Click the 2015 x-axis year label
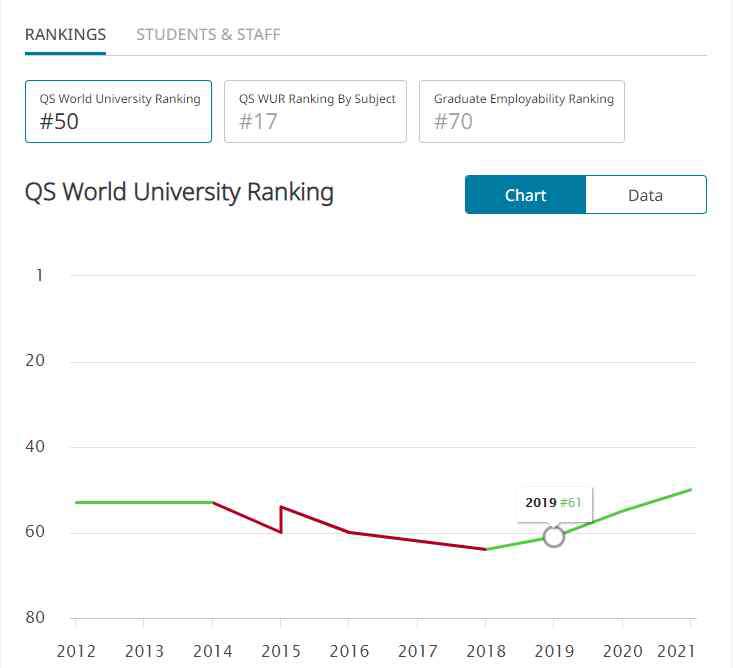 (x=281, y=651)
